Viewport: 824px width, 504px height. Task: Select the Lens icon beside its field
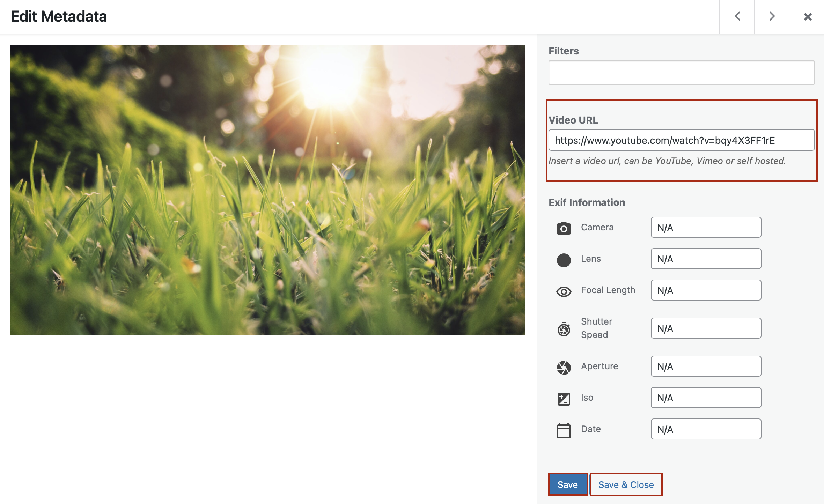(x=563, y=259)
